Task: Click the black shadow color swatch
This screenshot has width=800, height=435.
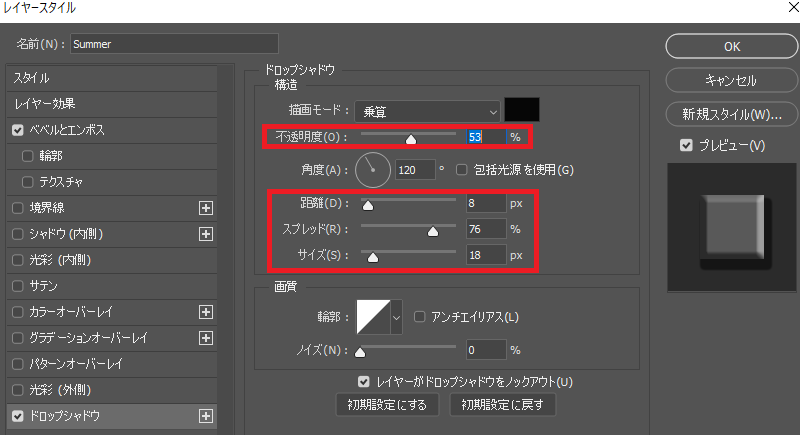Action: (x=521, y=110)
